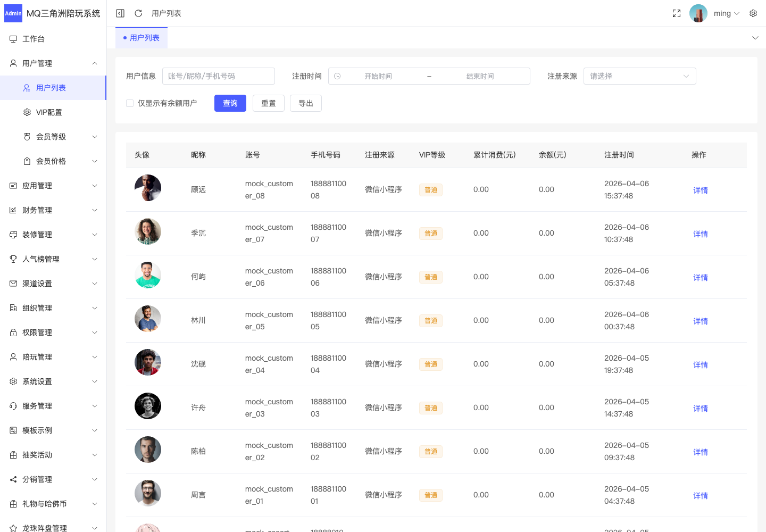This screenshot has width=766, height=532.
Task: Collapse the 用户管理 sidebar menu
Action: coord(53,63)
